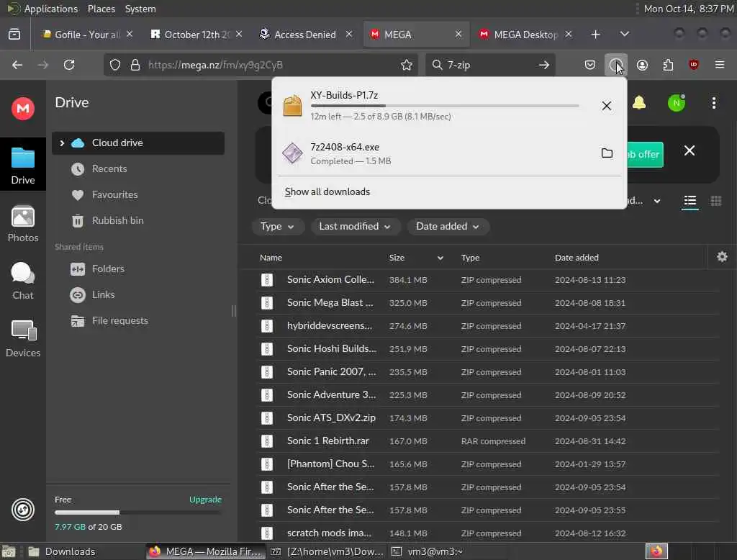Select the Sonic 1 Rebirth.rar file
This screenshot has width=737, height=560.
[487, 441]
